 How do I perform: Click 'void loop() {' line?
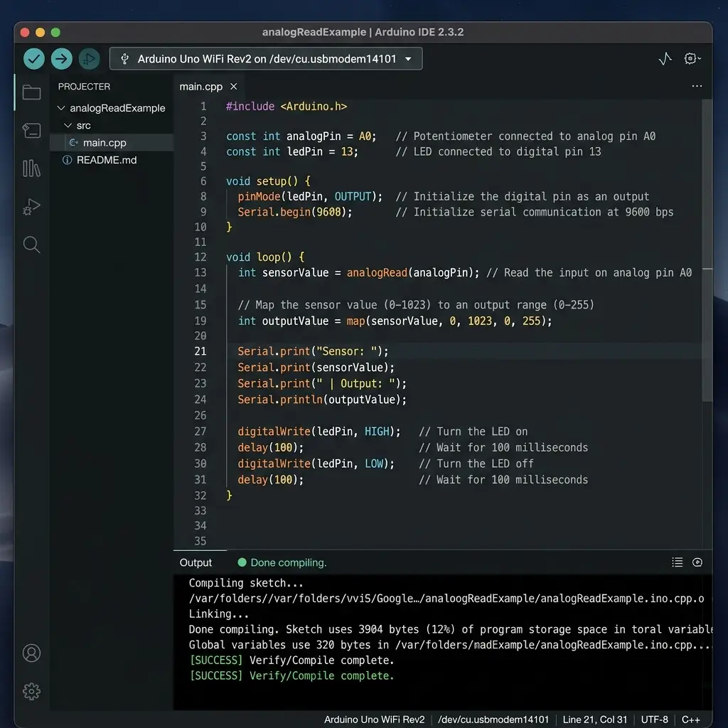click(265, 257)
